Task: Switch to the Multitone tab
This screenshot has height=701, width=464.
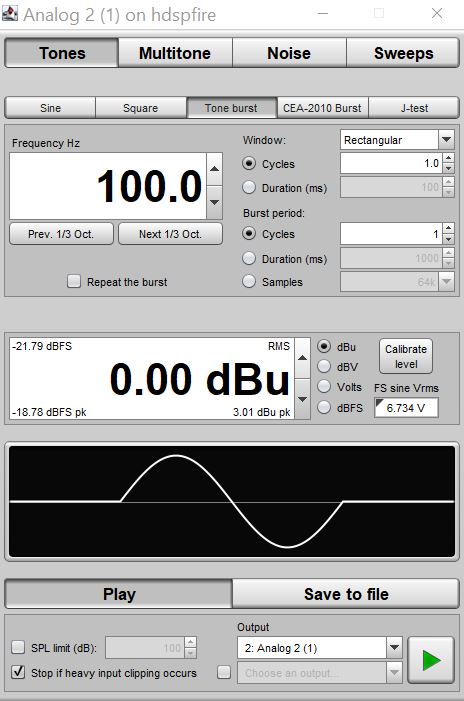Action: point(175,53)
